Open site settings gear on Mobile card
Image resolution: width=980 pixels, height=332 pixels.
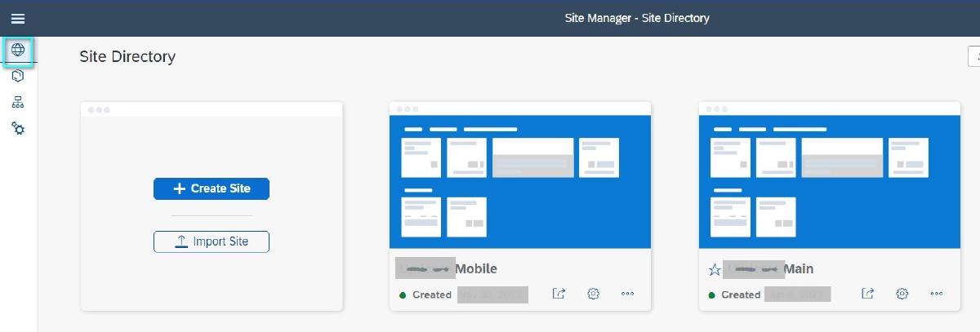pyautogui.click(x=594, y=294)
